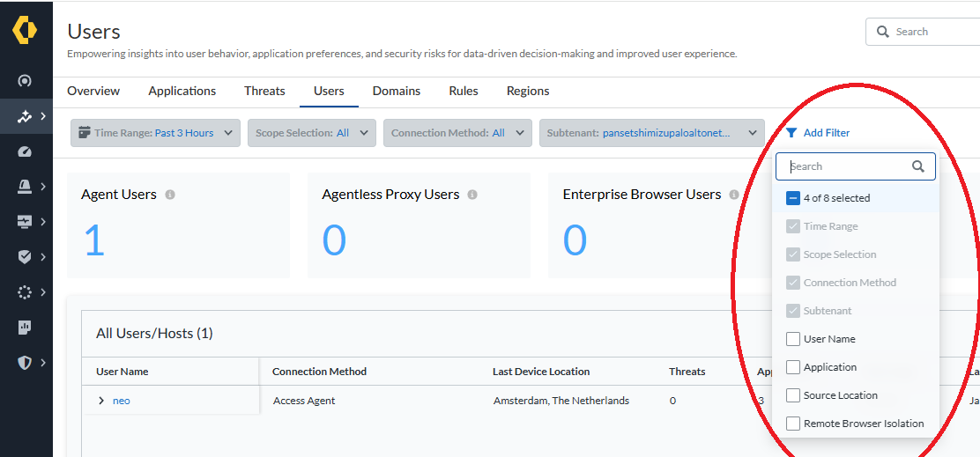Open the analytics icon in left sidebar
This screenshot has height=457, width=980.
pos(25,116)
